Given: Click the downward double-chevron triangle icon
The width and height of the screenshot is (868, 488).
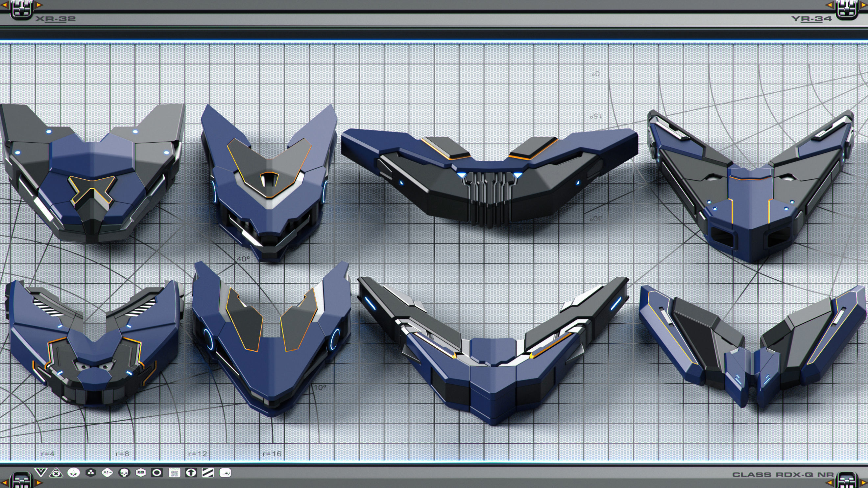Looking at the screenshot, I should tap(41, 473).
